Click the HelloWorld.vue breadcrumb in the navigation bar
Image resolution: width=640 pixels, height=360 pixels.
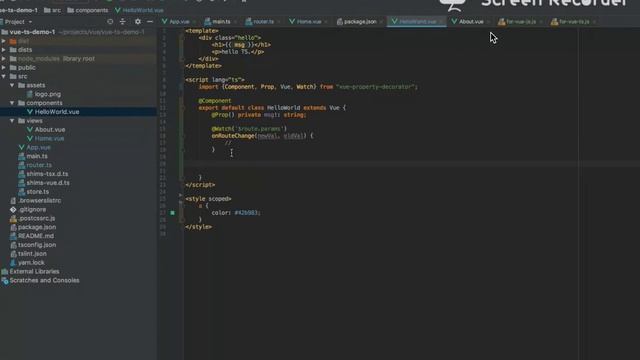coord(139,10)
